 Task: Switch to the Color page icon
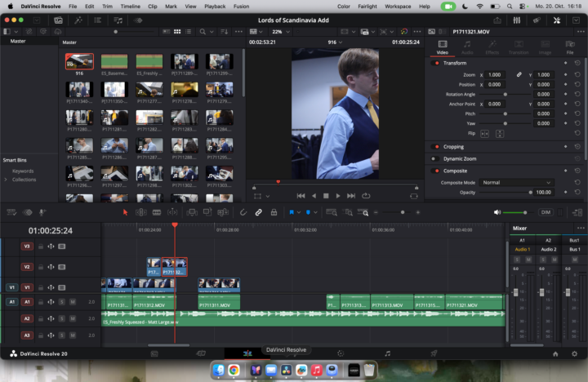tap(341, 353)
